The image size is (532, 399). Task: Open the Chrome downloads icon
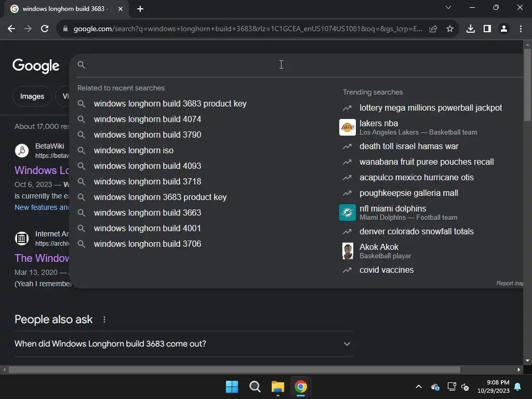[471, 29]
